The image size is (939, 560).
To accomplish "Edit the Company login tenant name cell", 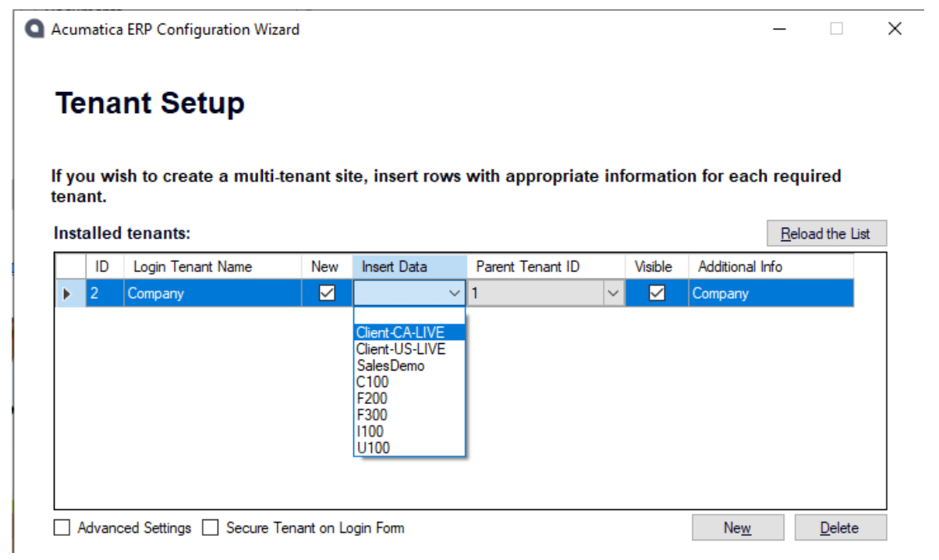I will (x=213, y=293).
